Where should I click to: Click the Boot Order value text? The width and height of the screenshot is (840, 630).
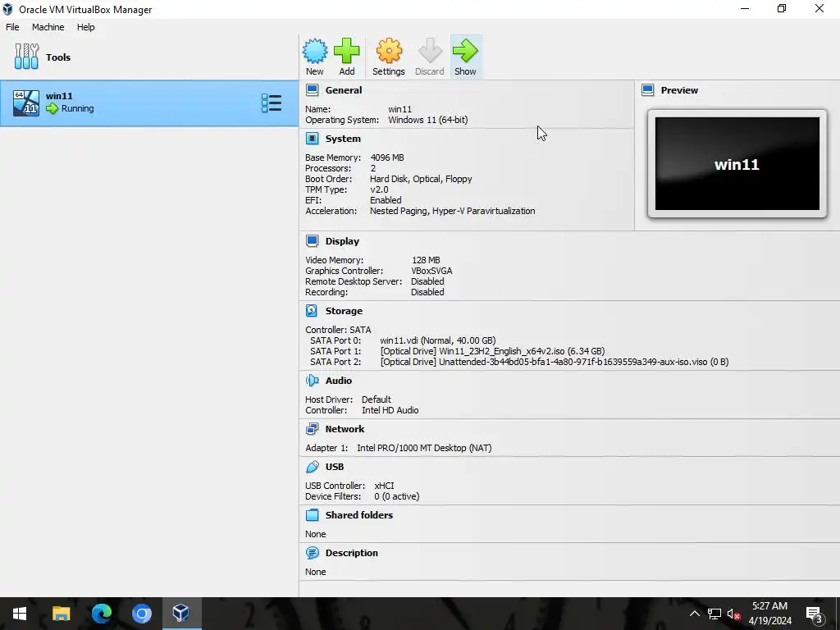(421, 179)
